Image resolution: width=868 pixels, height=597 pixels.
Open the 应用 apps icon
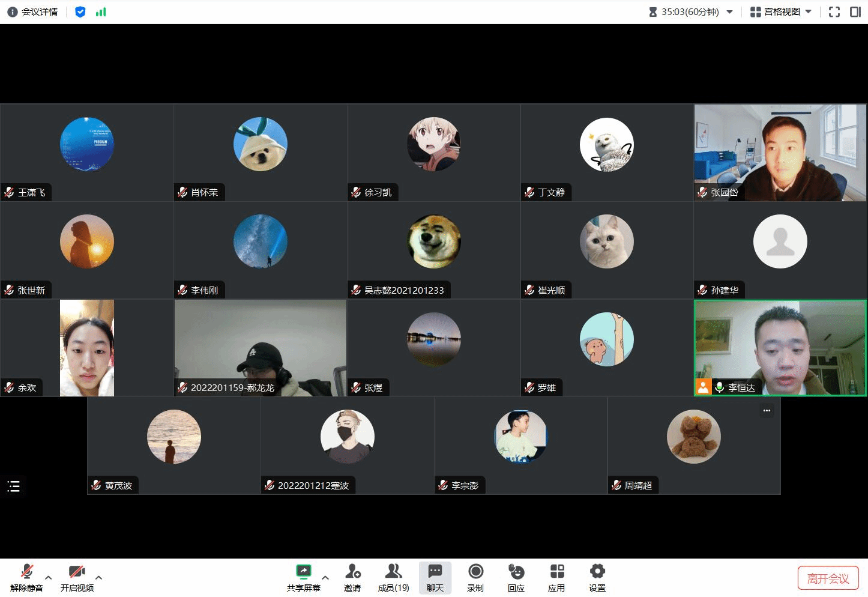556,571
